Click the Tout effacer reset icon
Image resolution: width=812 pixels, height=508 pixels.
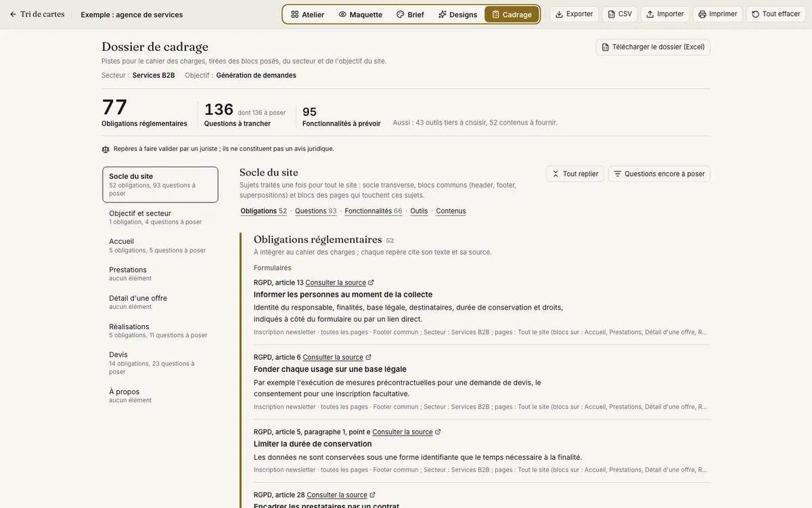(756, 14)
